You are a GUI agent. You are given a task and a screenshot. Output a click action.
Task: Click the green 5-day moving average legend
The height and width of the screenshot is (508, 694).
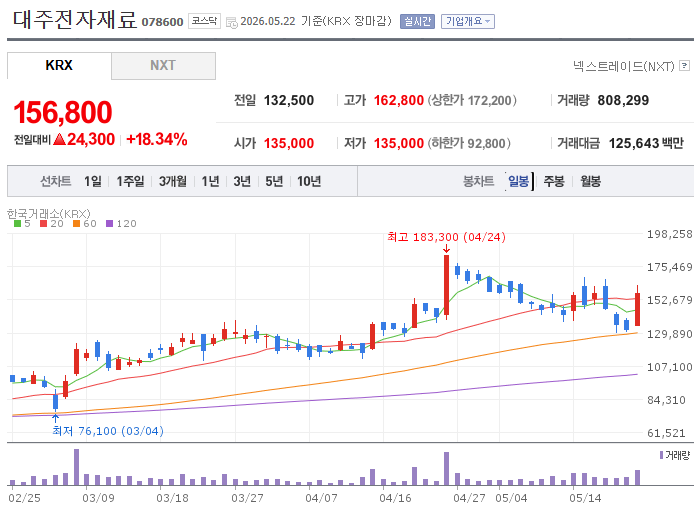coord(22,223)
